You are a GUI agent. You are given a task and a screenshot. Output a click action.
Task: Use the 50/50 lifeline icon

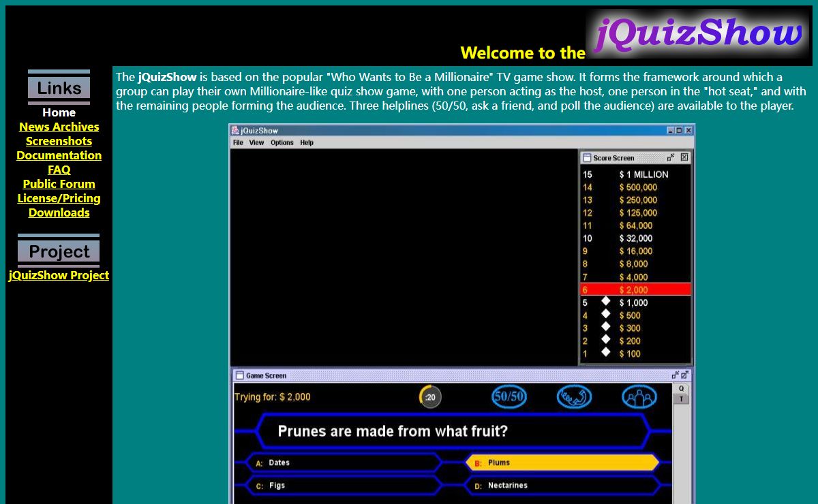coord(509,396)
